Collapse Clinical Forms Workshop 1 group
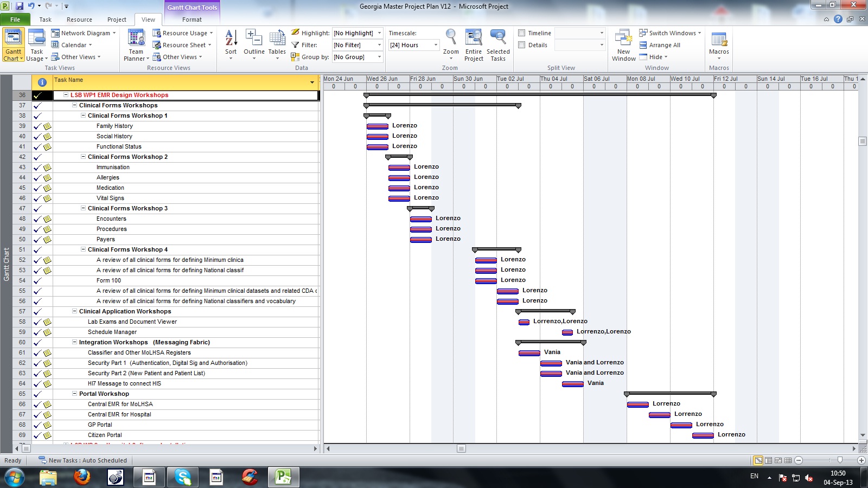The image size is (868, 488). coord(84,115)
